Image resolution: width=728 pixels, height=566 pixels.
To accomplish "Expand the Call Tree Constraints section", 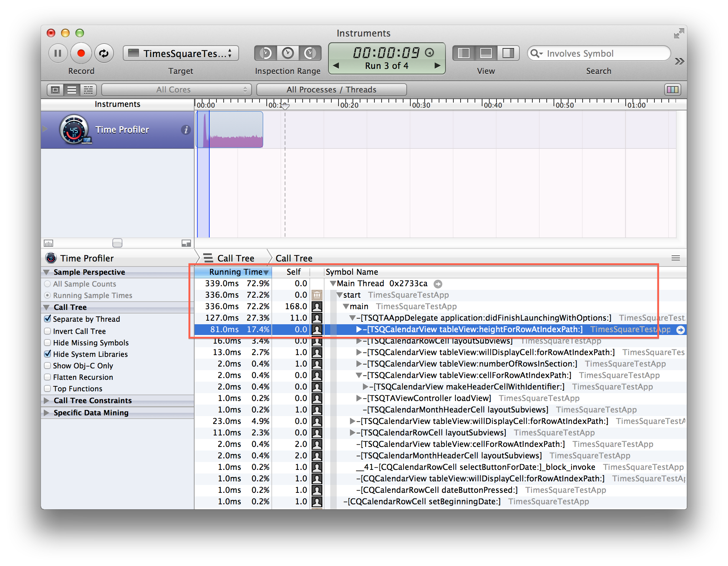I will click(47, 400).
